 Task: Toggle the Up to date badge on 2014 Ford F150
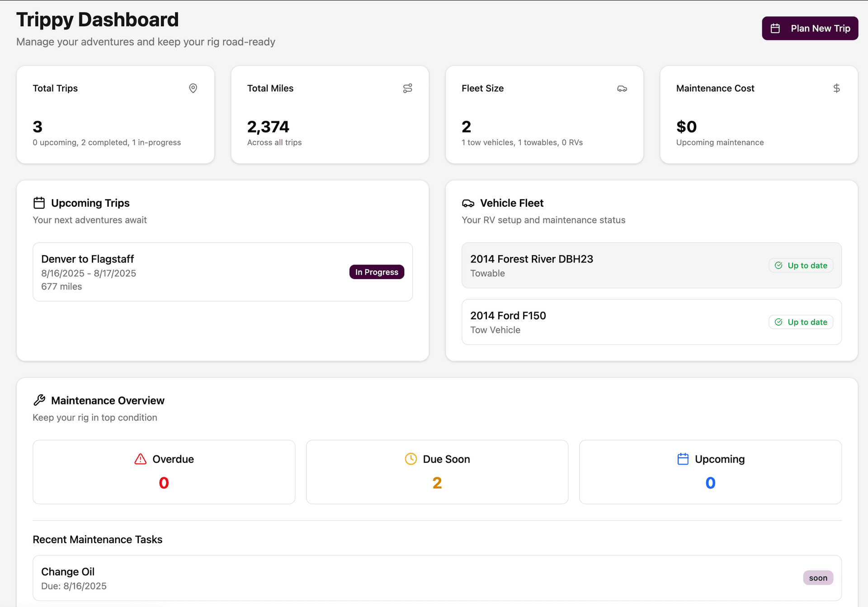pos(801,322)
